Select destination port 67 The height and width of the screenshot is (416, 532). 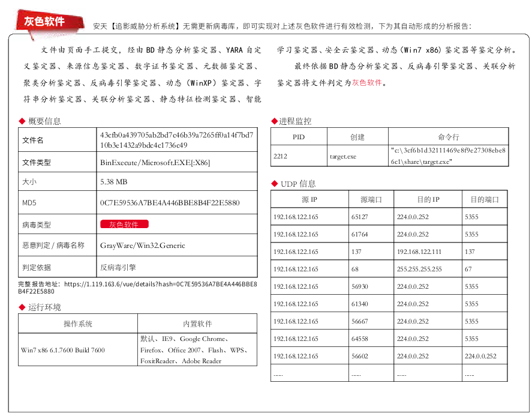pyautogui.click(x=468, y=269)
